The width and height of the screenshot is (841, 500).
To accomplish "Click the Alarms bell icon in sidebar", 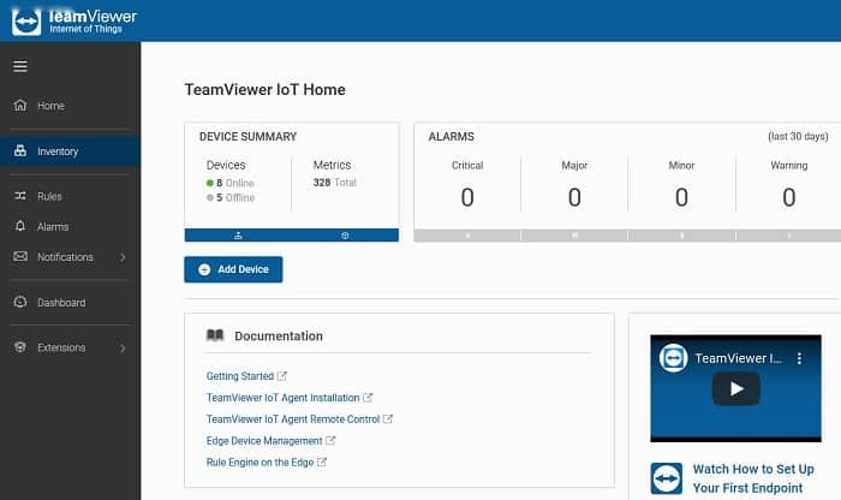I will pos(20,227).
